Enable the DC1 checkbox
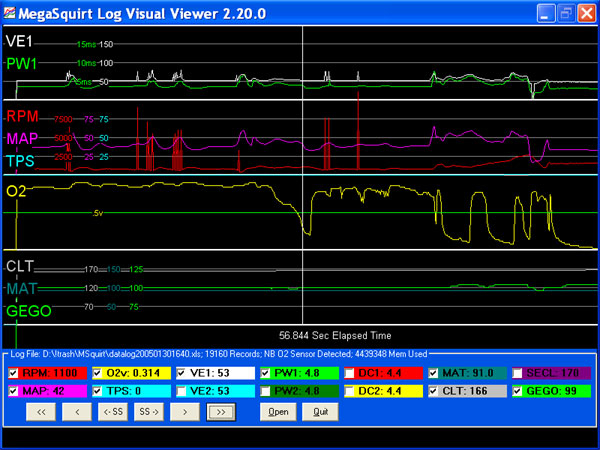 click(x=349, y=373)
